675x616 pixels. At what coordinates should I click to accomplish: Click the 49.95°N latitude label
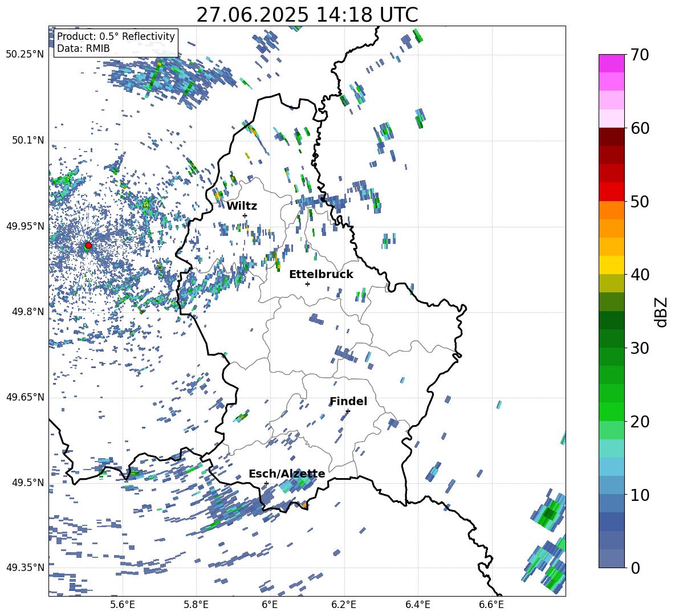(25, 226)
